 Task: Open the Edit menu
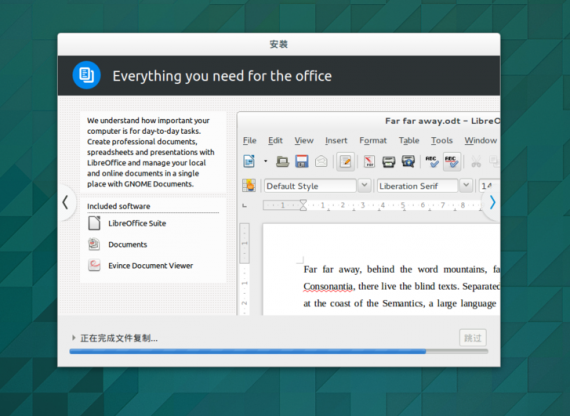point(275,140)
